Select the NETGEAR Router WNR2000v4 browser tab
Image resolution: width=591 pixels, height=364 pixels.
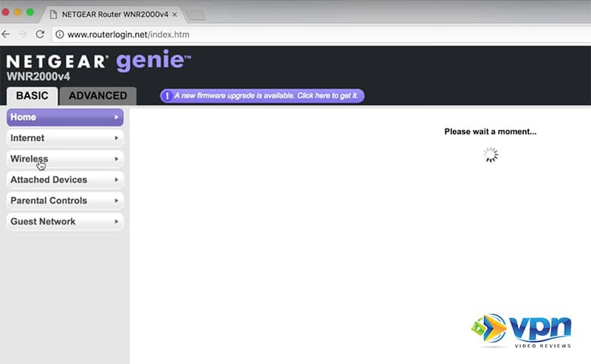click(x=113, y=14)
